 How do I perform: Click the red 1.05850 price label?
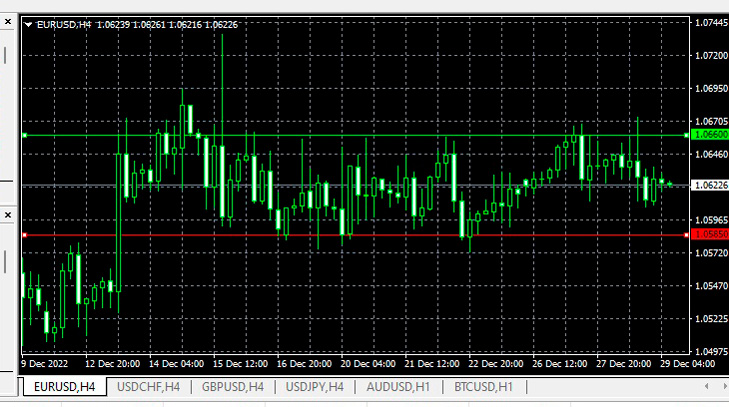click(x=710, y=235)
